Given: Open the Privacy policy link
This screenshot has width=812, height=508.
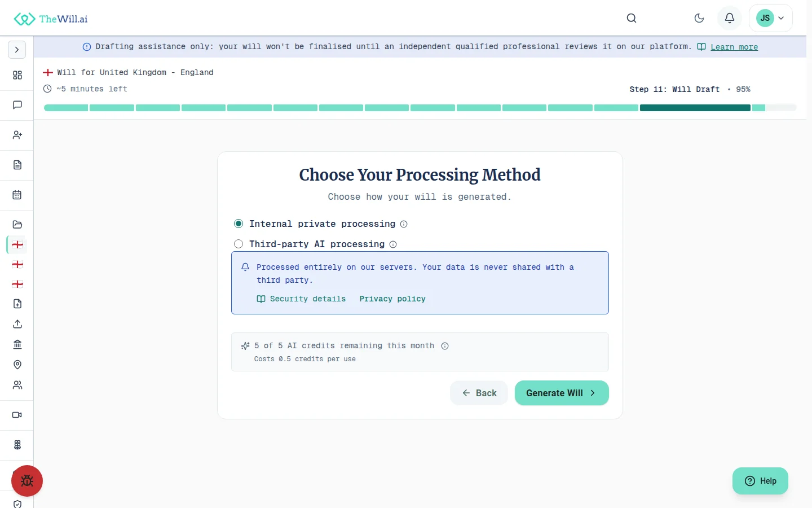Looking at the screenshot, I should (x=392, y=299).
